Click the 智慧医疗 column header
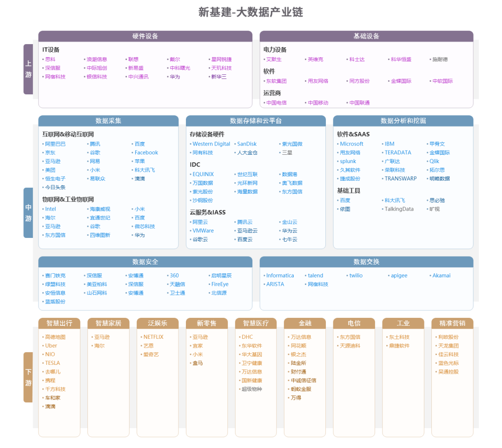Image resolution: width=502 pixels, height=448 pixels. coord(255,323)
